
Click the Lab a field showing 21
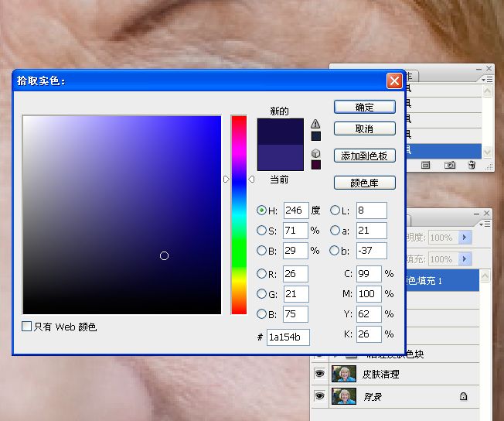(372, 231)
